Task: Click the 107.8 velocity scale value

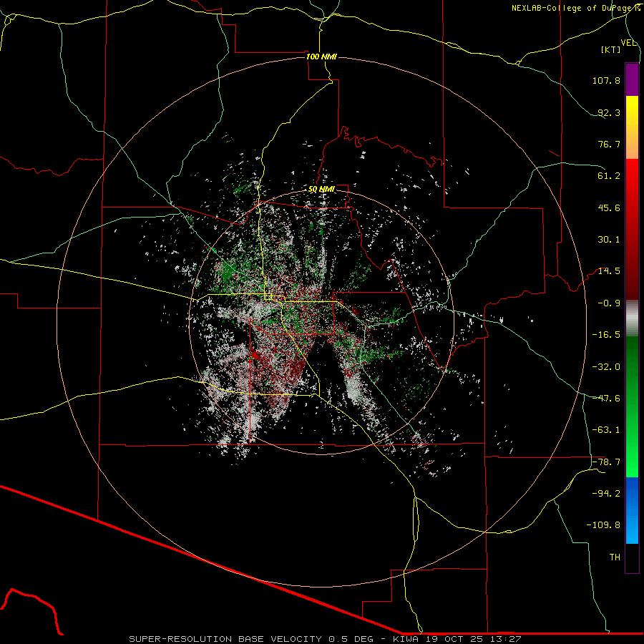Action: pos(606,80)
